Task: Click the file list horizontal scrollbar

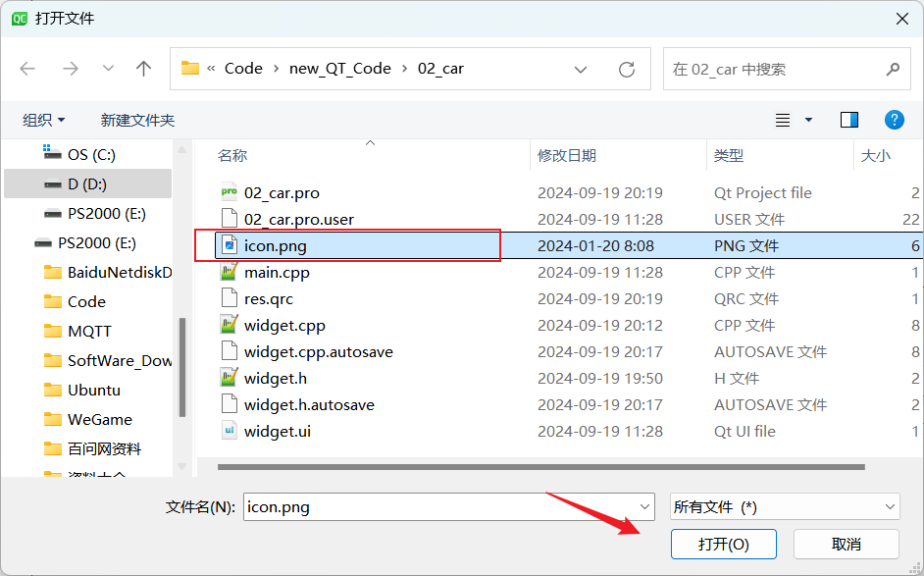Action: [541, 467]
